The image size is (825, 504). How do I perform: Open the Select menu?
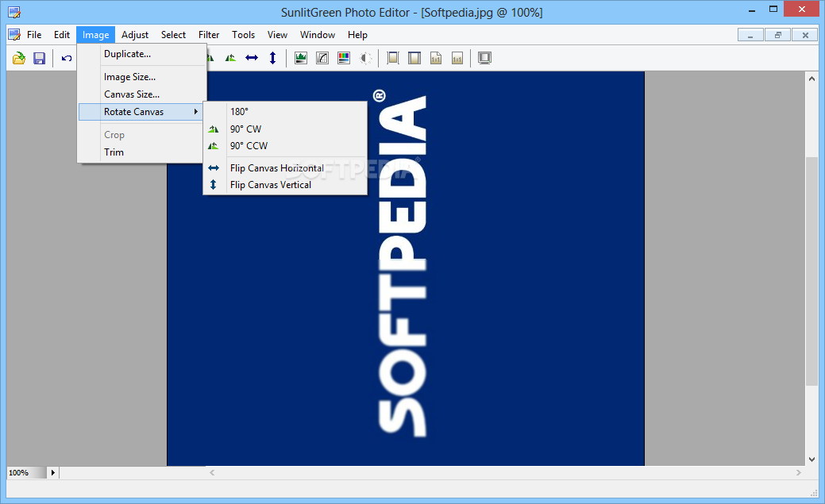173,35
